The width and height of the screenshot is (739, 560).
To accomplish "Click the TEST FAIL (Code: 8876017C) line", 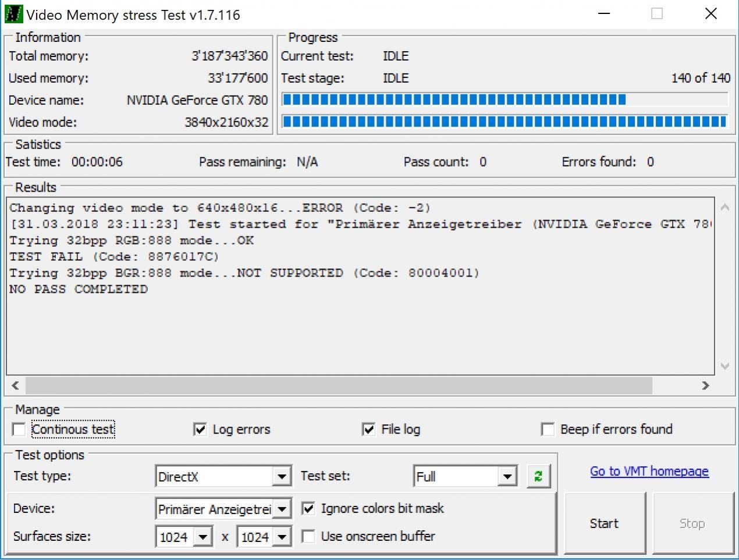I will point(114,257).
